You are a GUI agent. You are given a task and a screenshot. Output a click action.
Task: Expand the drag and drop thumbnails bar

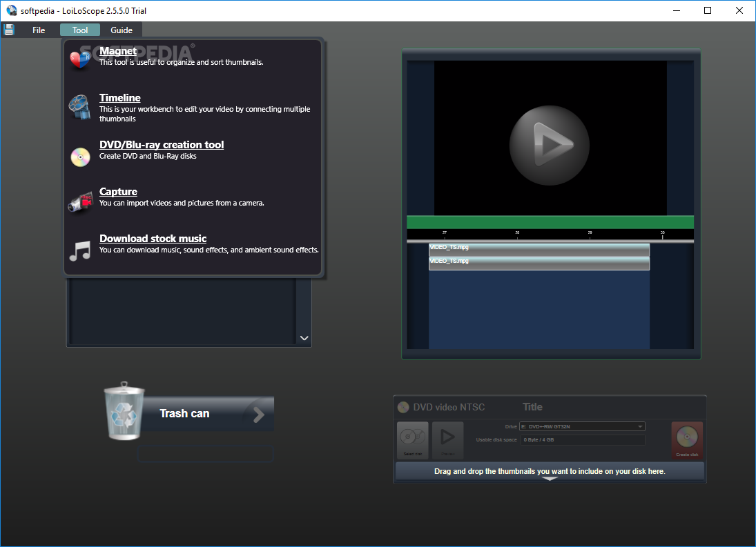550,471
